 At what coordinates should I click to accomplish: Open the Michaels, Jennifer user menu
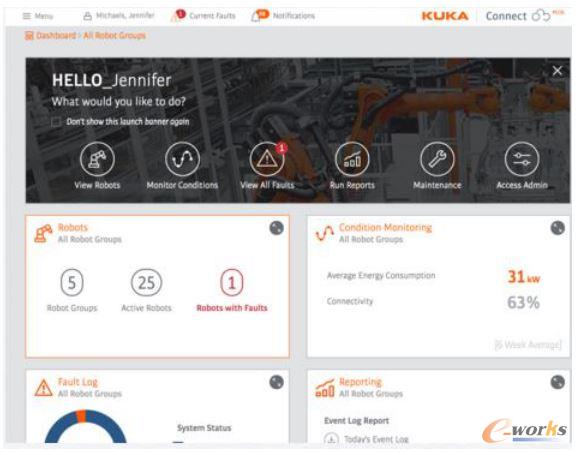[119, 16]
